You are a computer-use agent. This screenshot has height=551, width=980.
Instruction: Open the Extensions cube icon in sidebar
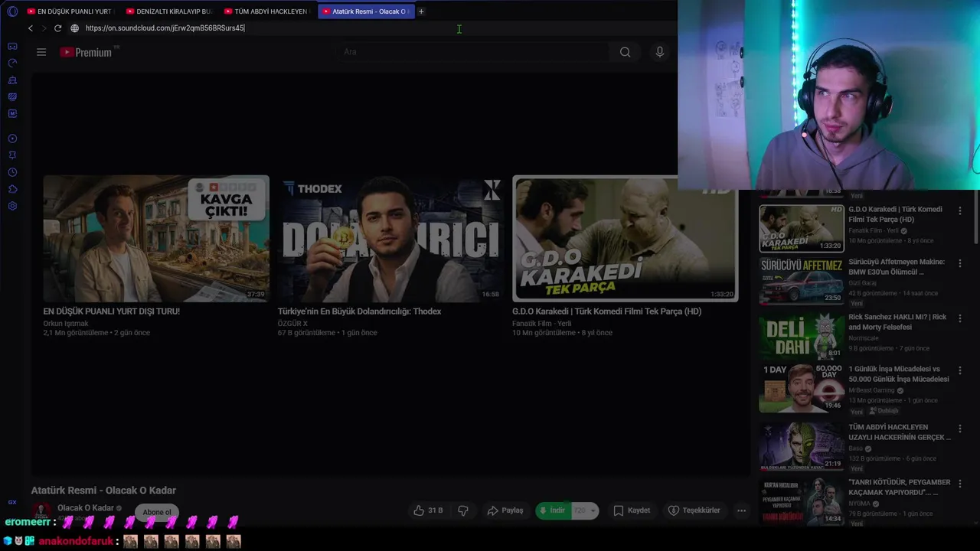point(12,189)
